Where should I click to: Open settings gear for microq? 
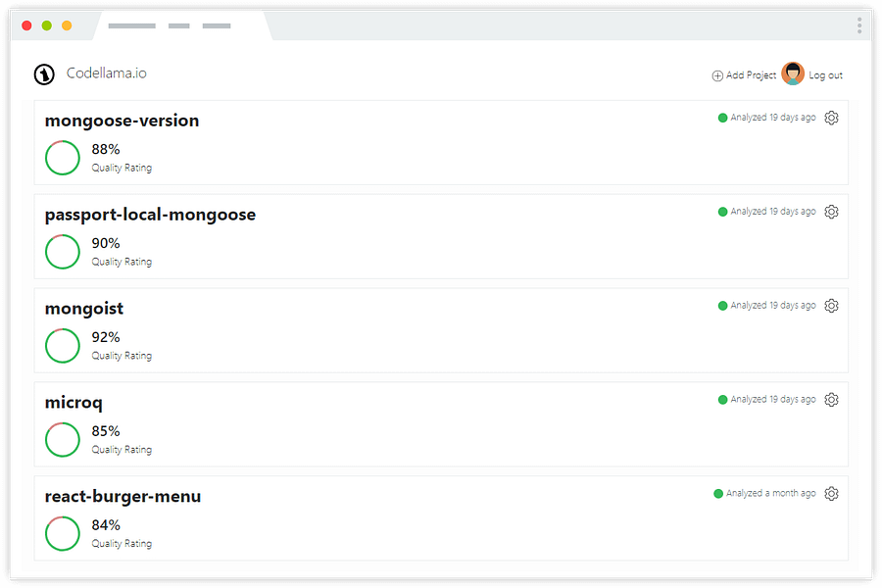(831, 400)
